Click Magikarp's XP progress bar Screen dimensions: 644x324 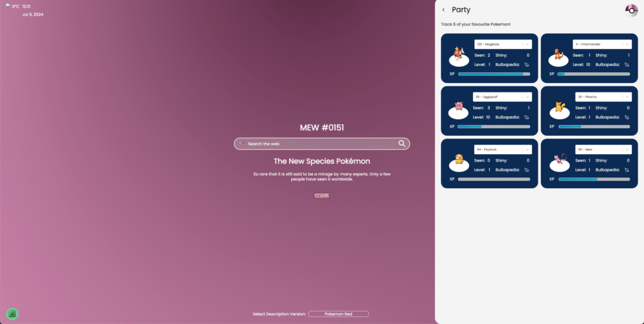pos(494,74)
